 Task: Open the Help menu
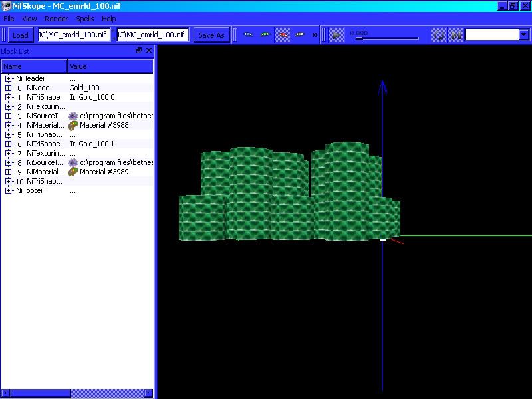coord(109,19)
